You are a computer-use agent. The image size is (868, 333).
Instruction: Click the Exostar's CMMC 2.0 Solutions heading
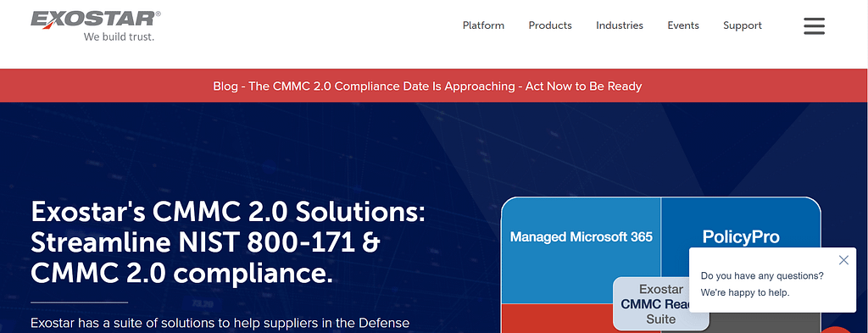tap(228, 241)
